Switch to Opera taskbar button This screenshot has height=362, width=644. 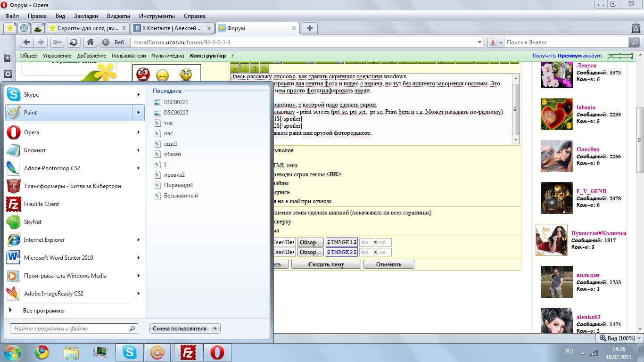(x=217, y=352)
